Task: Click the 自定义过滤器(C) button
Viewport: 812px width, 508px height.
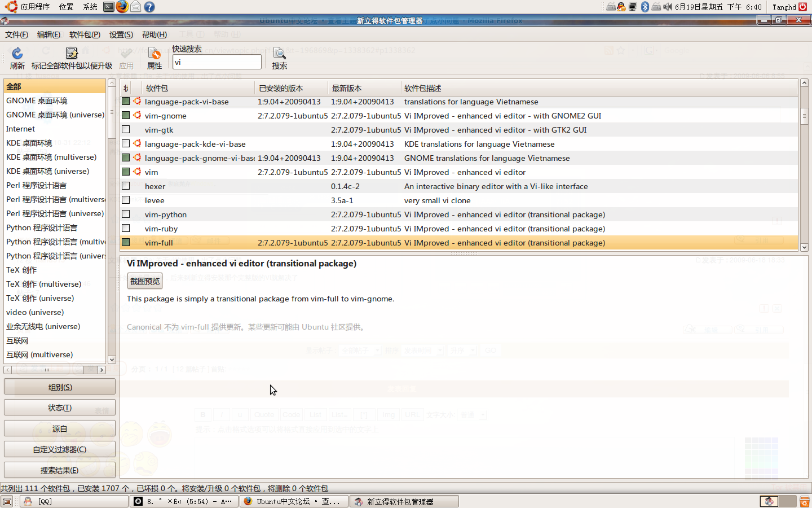Action: 60,449
